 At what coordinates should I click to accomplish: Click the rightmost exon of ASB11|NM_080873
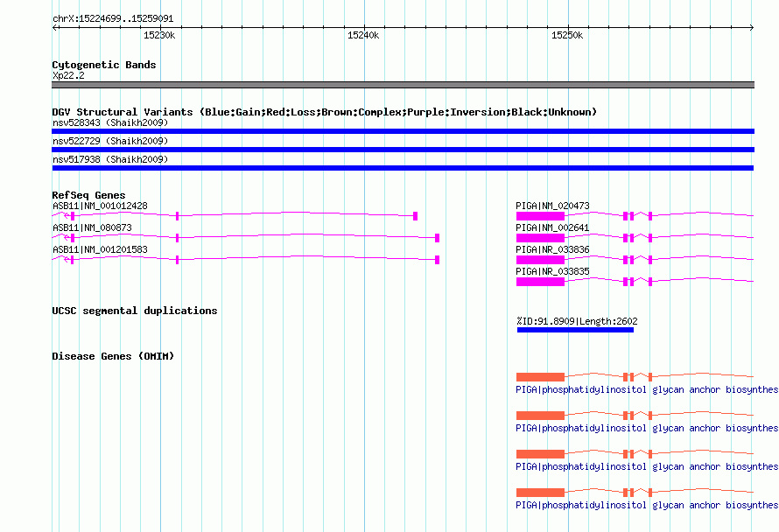tap(437, 238)
